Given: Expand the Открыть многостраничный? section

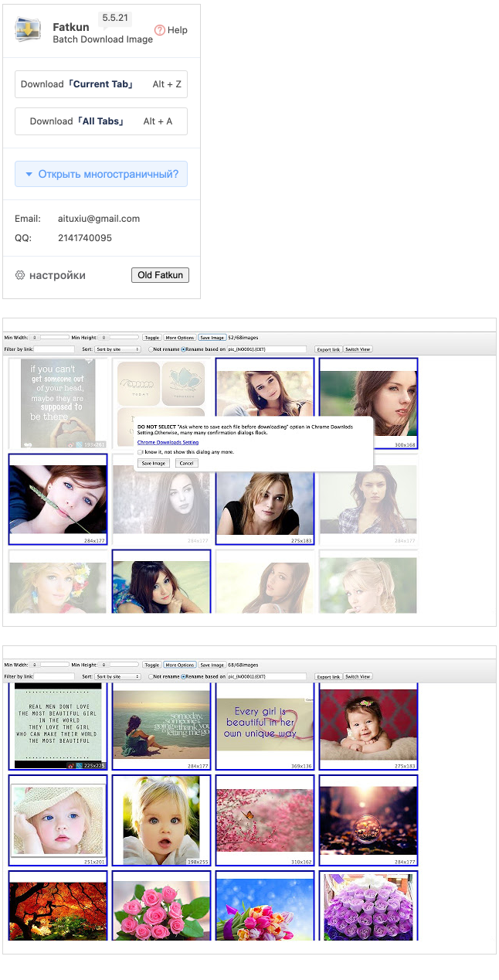Looking at the screenshot, I should click(101, 174).
